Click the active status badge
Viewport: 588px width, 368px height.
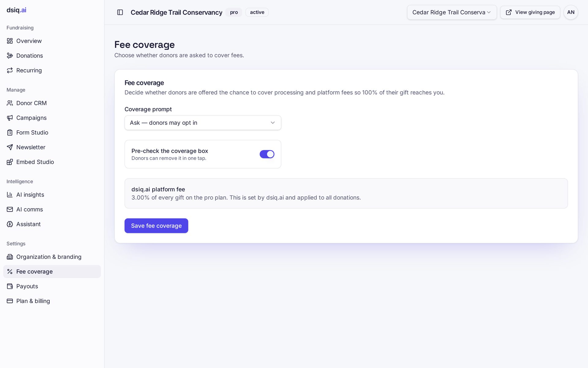tap(257, 12)
